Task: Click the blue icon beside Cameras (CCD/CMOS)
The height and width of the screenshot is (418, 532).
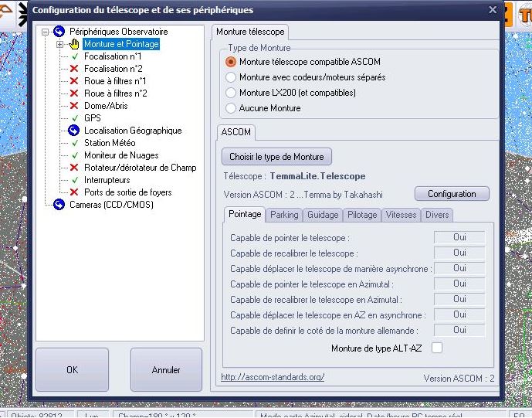Action: pyautogui.click(x=59, y=205)
